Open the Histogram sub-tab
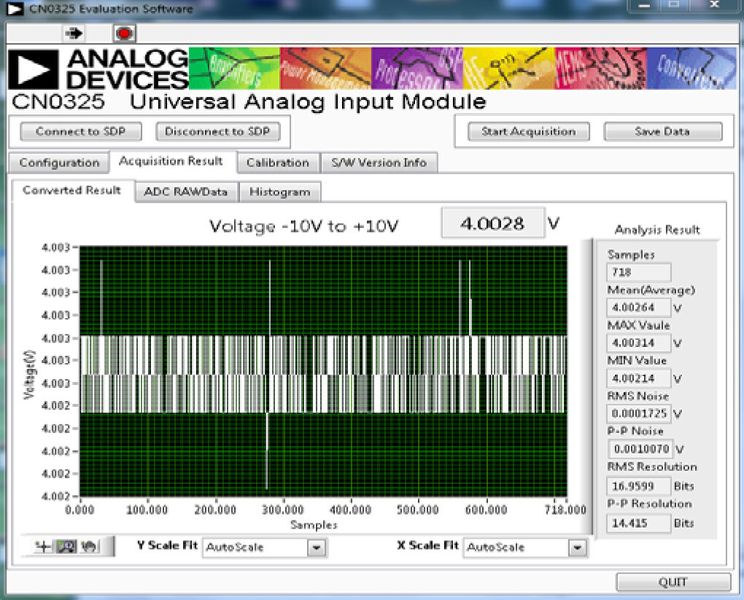 (279, 192)
